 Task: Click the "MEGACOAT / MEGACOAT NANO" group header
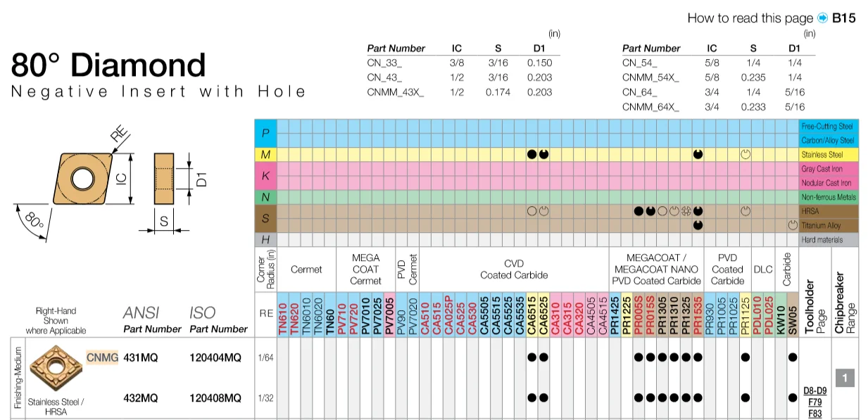point(656,269)
